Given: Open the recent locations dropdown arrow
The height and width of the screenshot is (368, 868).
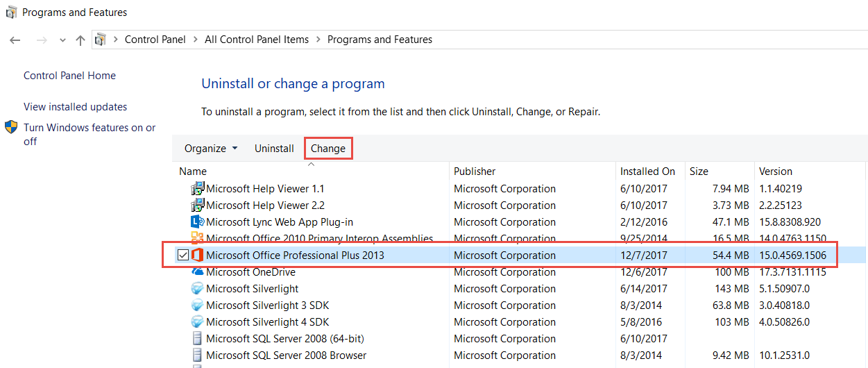Looking at the screenshot, I should [62, 40].
